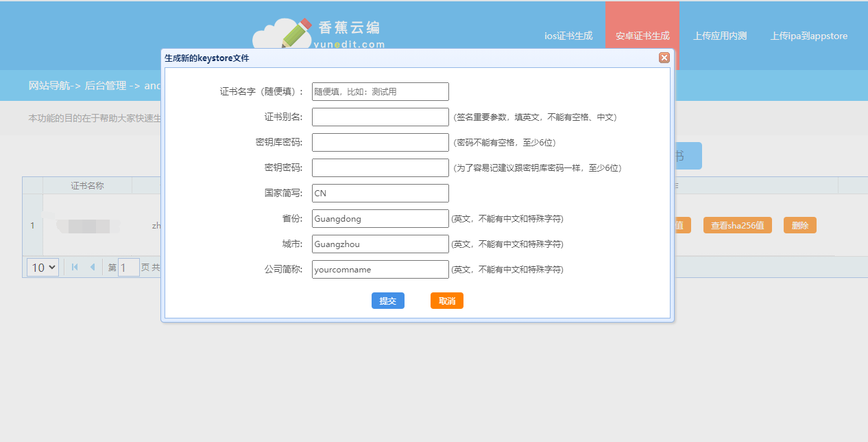Click the 证书名字 input field
This screenshot has height=442, width=868.
(x=380, y=92)
